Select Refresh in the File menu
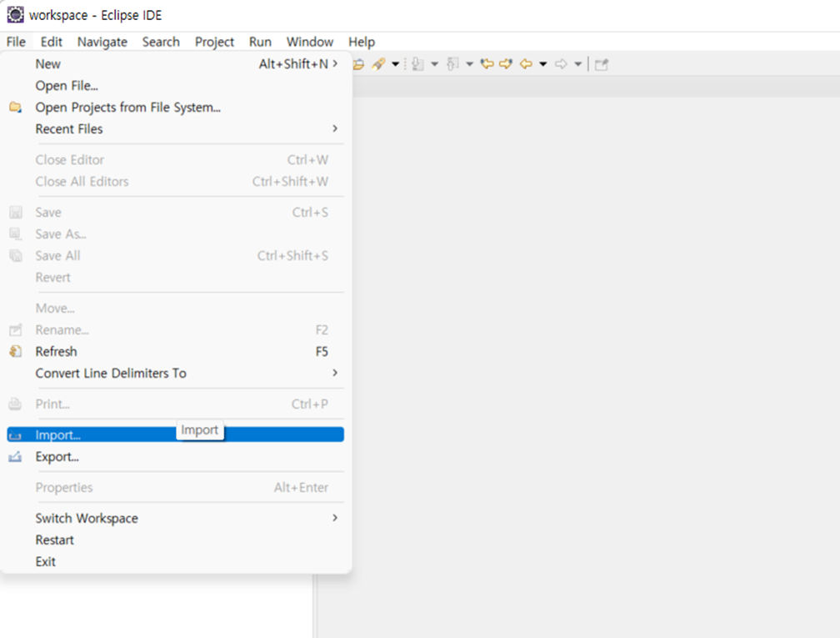 coord(175,352)
